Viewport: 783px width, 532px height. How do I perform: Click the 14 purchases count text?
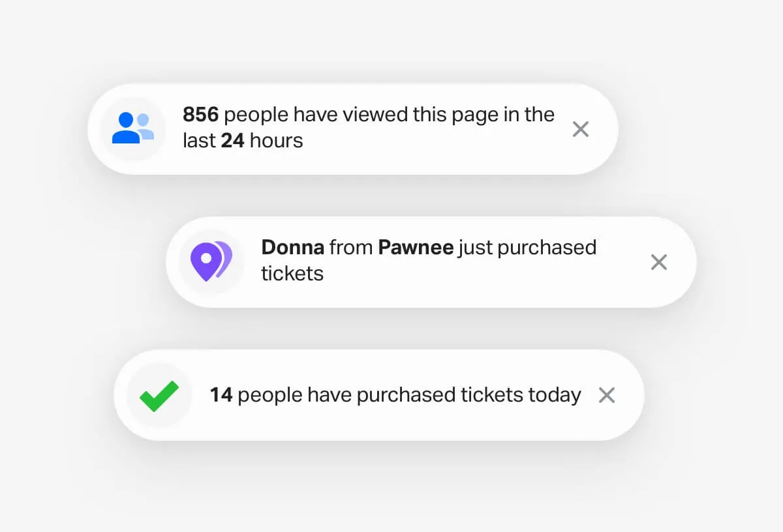221,394
